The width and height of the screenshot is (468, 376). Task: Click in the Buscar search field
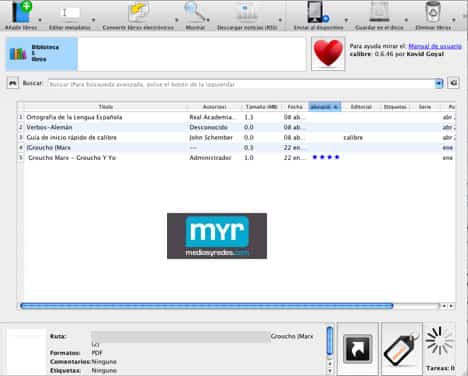click(x=241, y=84)
